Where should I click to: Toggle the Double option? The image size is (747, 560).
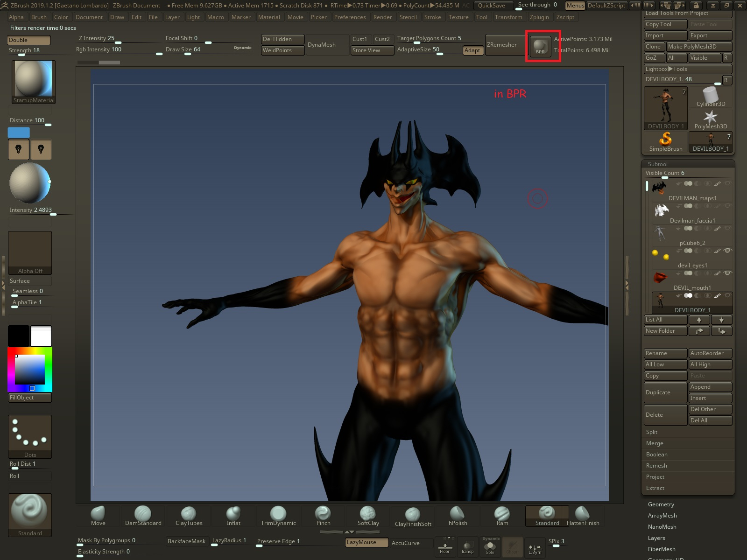[x=29, y=40]
